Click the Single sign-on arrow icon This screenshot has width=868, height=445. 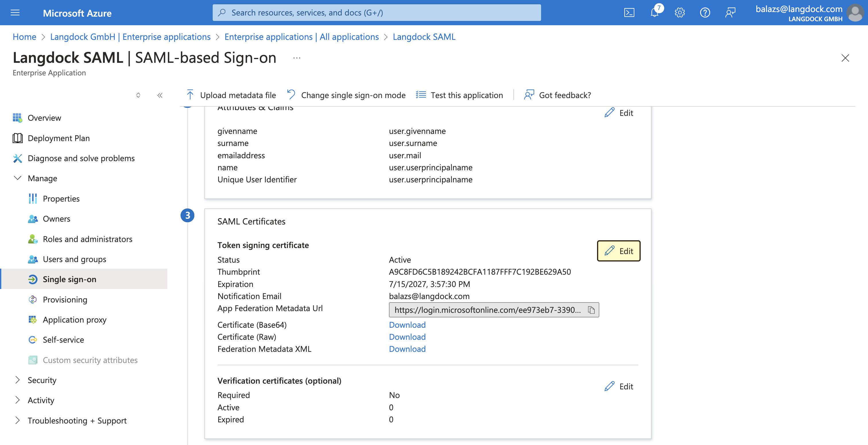coord(33,279)
